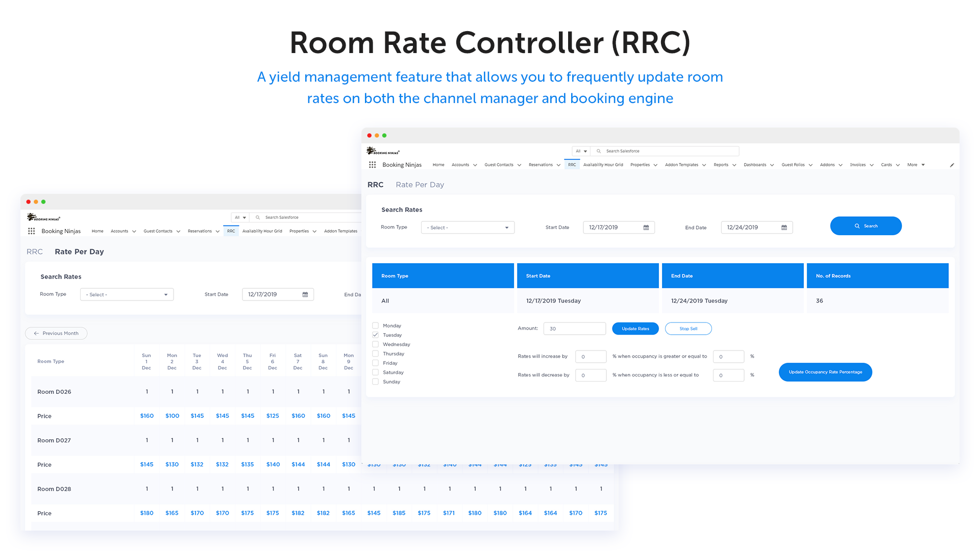Click occupancy greater or equal percent input
The height and width of the screenshot is (551, 980).
728,357
